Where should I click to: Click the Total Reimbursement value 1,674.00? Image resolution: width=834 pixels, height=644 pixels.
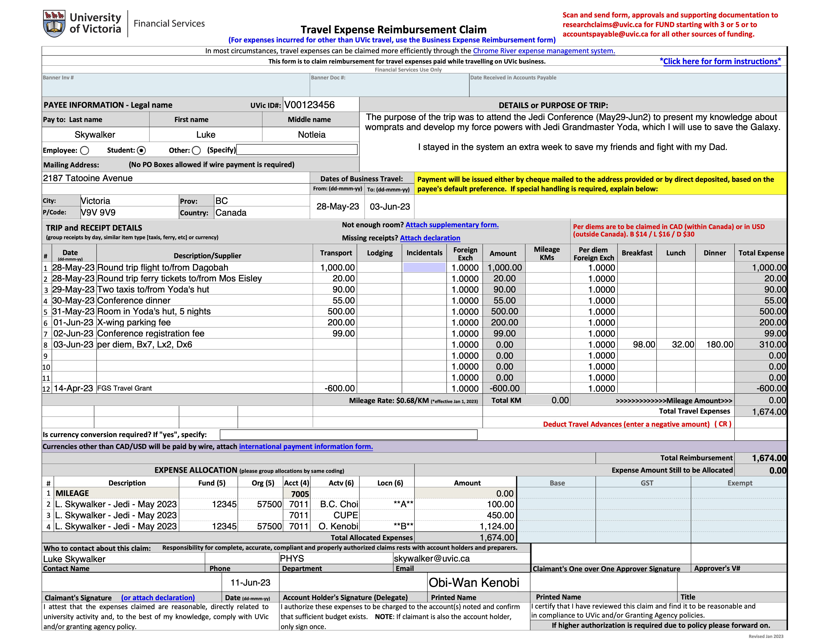point(761,458)
